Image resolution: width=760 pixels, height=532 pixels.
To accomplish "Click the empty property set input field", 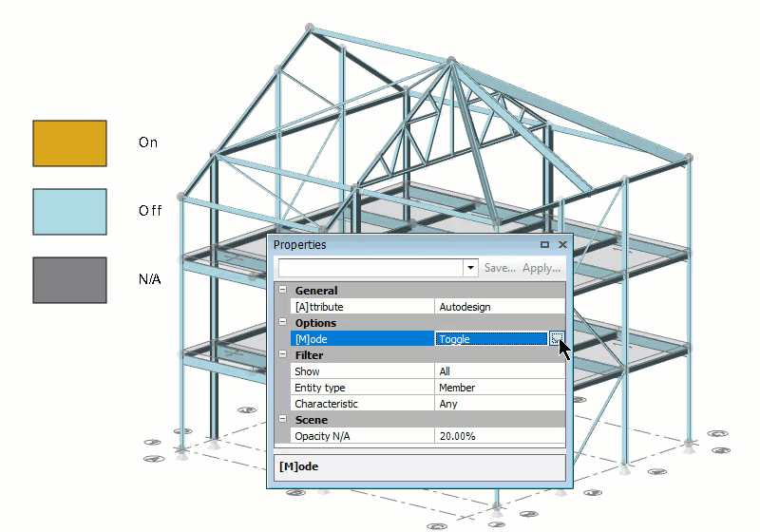I will coord(370,268).
